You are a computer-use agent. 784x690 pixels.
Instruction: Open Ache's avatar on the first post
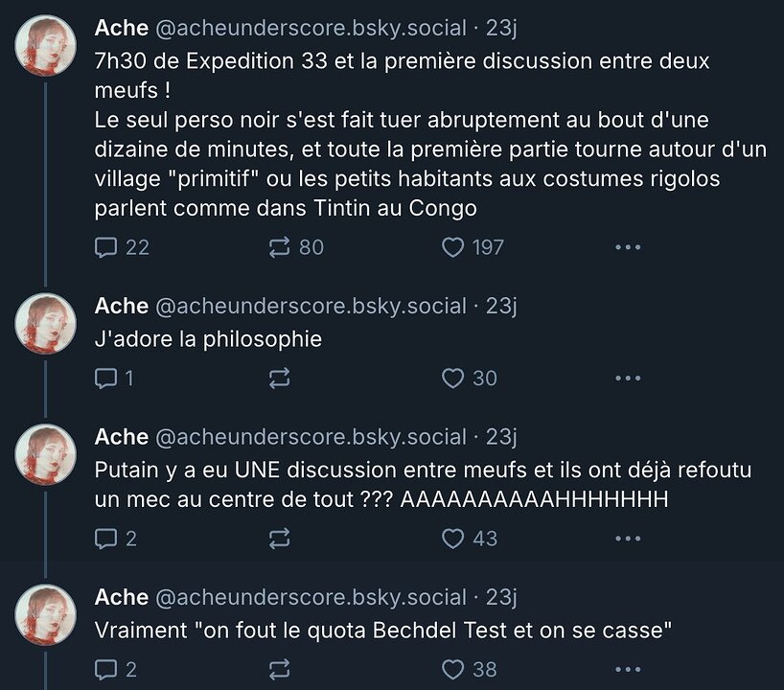pos(45,46)
